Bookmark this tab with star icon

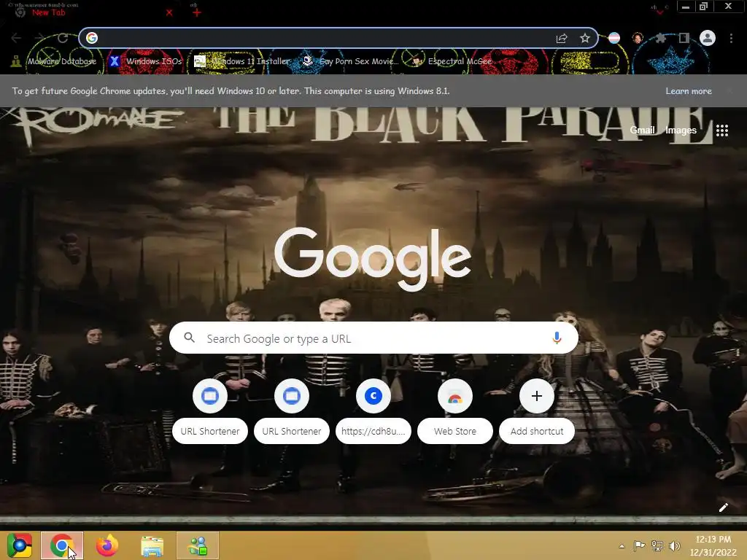(x=585, y=38)
